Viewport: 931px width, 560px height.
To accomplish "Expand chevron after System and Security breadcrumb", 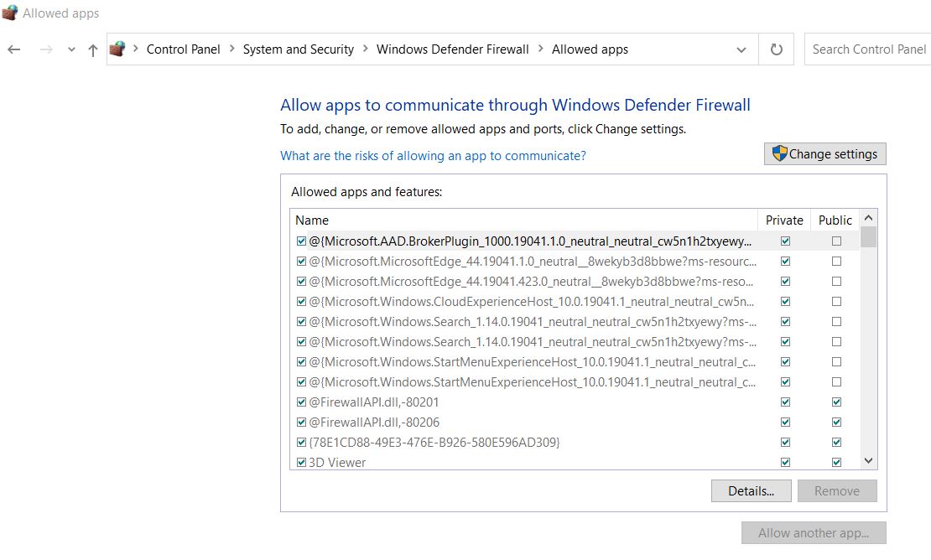I will (x=365, y=49).
